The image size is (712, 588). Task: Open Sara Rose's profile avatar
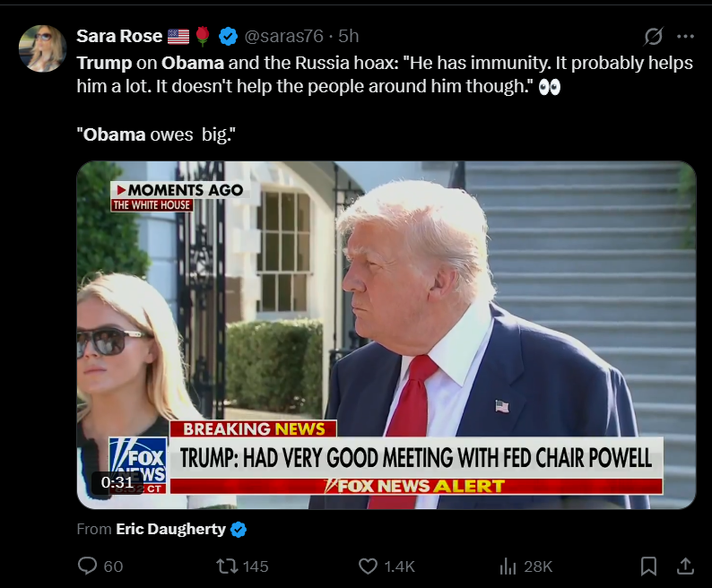43,48
